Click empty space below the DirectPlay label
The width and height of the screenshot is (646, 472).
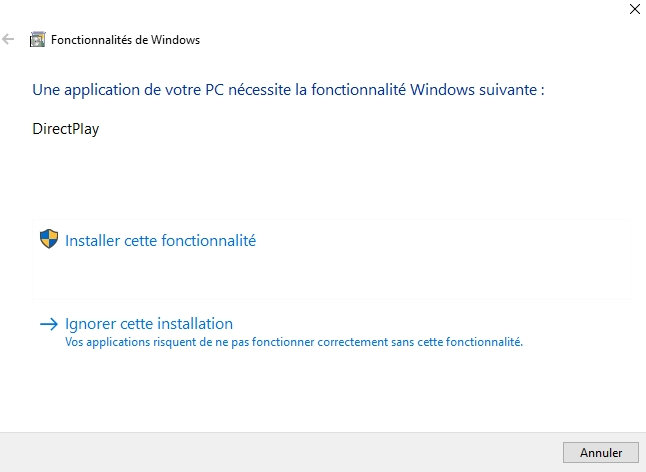200,175
